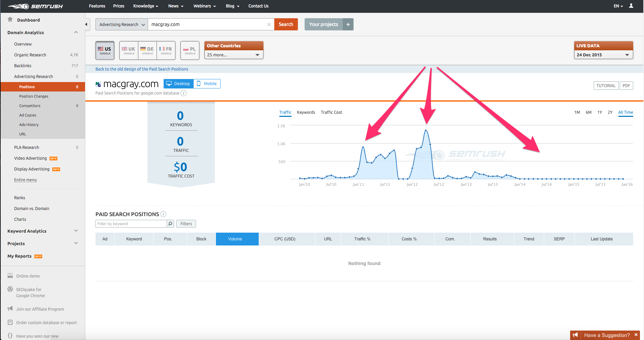
Task: Set chart range to 1M
Action: (x=577, y=112)
